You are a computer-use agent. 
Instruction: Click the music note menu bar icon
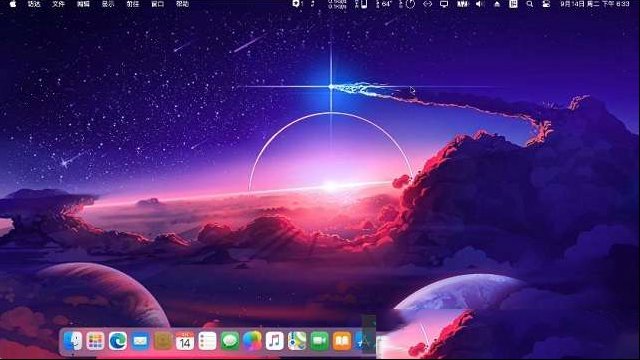click(313, 4)
